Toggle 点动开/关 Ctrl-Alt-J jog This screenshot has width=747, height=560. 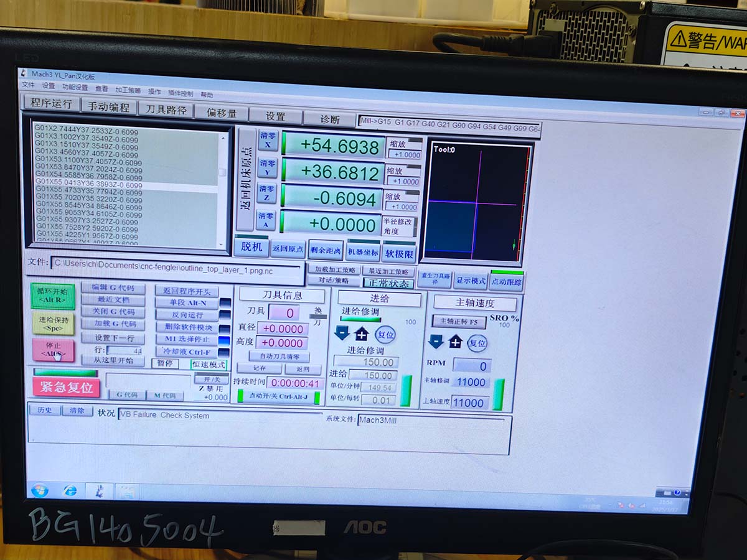tap(278, 396)
